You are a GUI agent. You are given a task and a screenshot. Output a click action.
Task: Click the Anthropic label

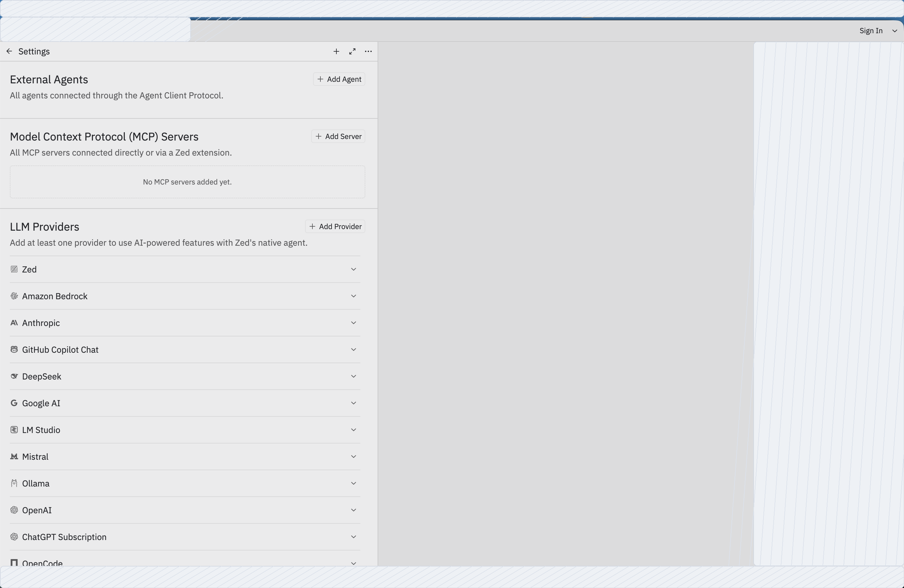coord(41,323)
